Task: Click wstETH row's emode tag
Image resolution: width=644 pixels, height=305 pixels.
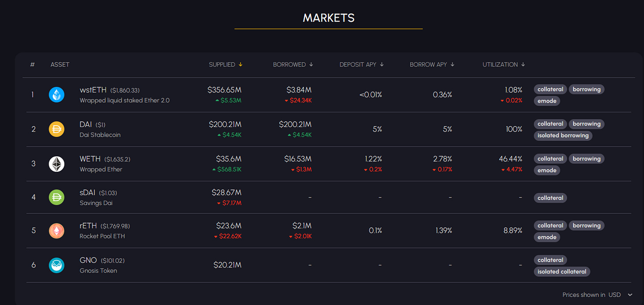Action: point(547,101)
